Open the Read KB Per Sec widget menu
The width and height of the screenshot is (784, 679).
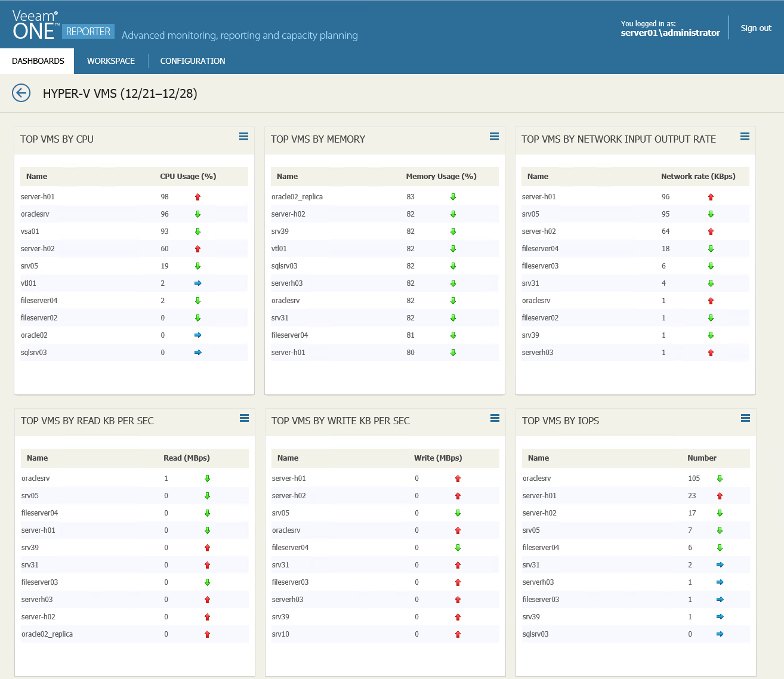click(x=244, y=418)
